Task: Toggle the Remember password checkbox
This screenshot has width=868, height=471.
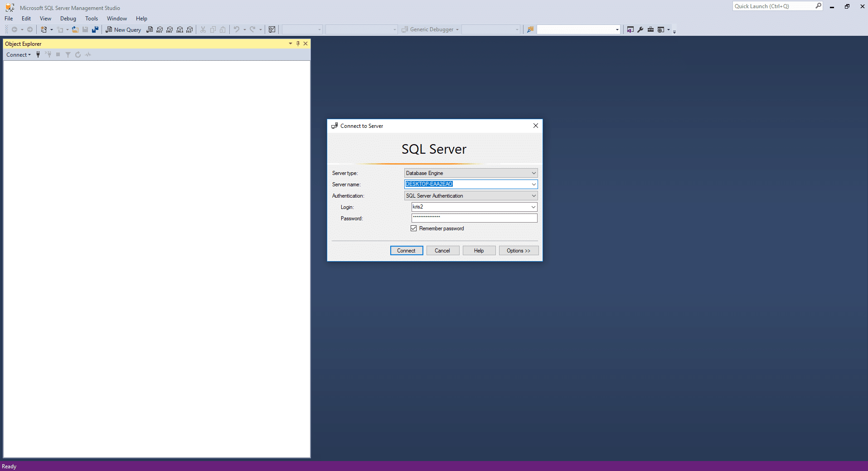Action: (x=413, y=228)
